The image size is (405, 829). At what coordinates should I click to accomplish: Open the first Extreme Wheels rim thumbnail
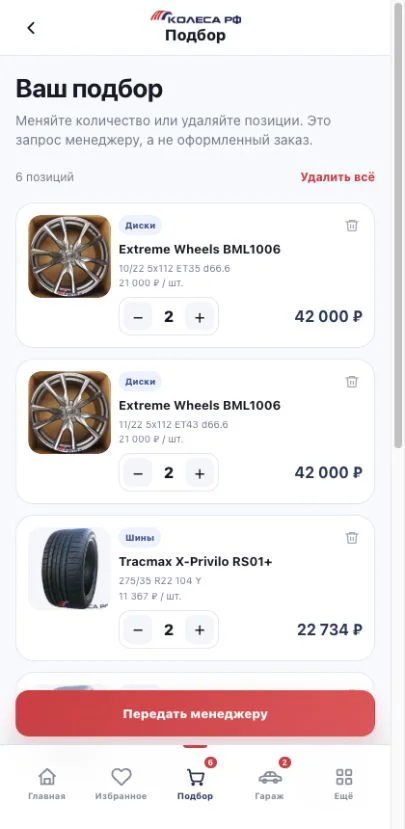point(69,256)
